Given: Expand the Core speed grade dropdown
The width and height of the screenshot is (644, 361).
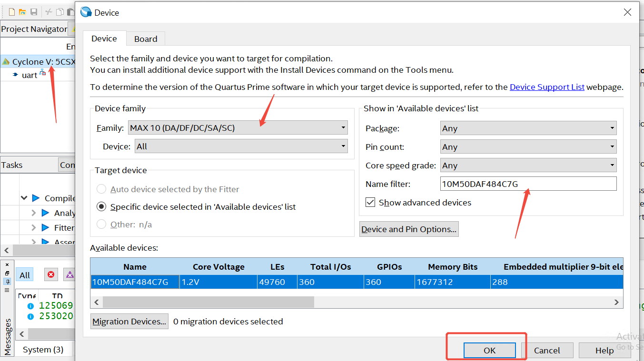Looking at the screenshot, I should tap(528, 166).
